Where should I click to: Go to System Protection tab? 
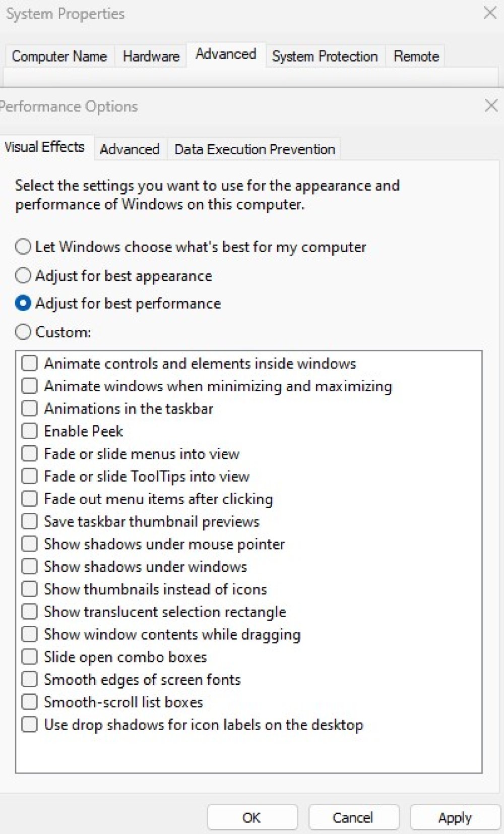[x=325, y=56]
